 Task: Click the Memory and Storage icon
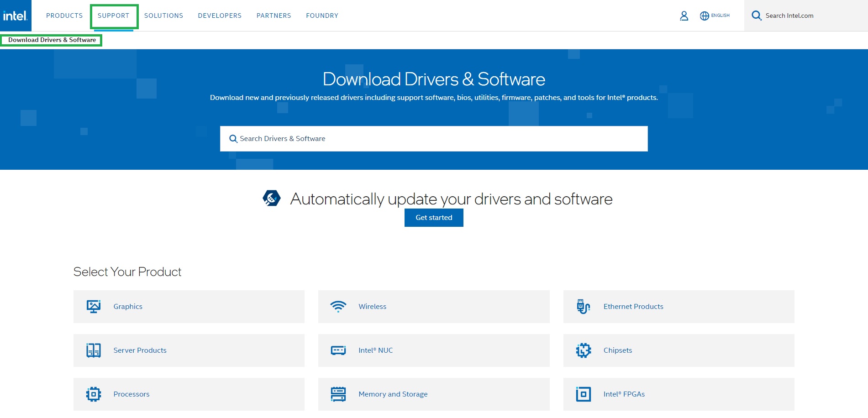point(338,394)
